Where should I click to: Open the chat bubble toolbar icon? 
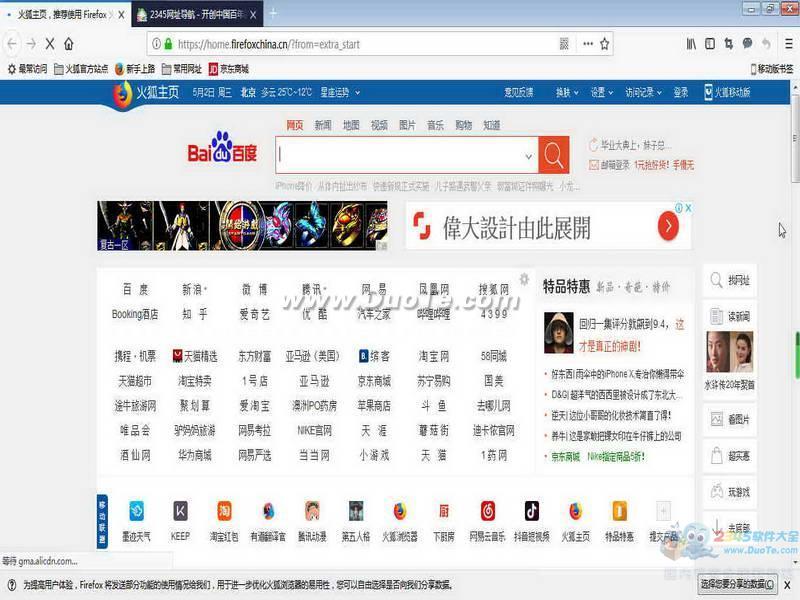747,44
